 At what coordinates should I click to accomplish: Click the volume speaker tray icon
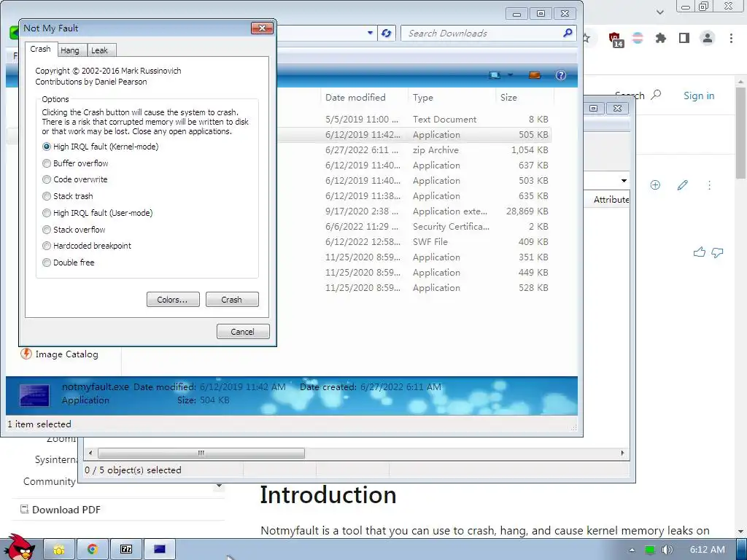(x=667, y=550)
